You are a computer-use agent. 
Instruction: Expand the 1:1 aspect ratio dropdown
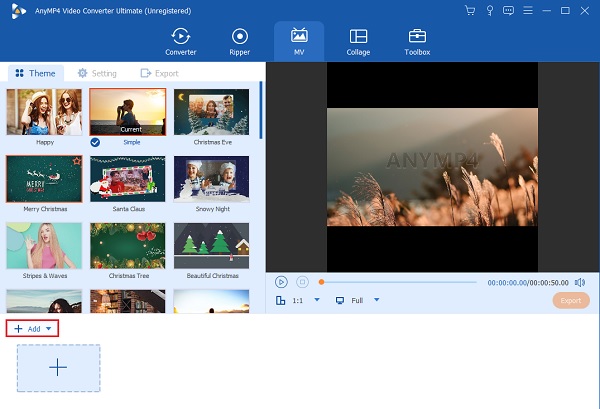[x=317, y=300]
